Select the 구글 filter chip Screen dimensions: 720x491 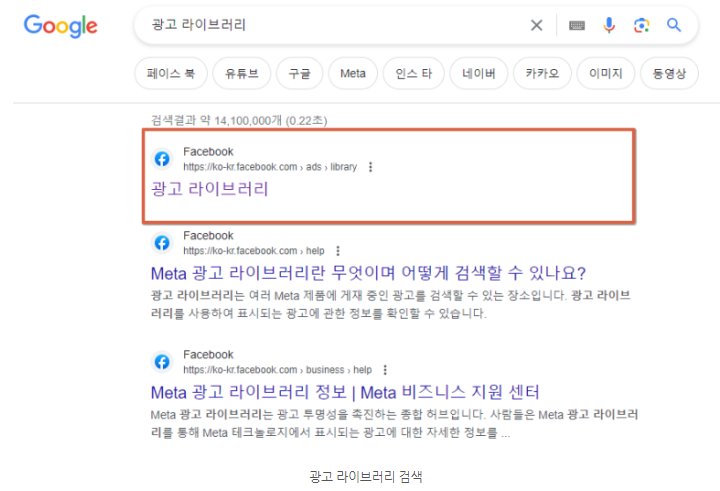(x=299, y=73)
